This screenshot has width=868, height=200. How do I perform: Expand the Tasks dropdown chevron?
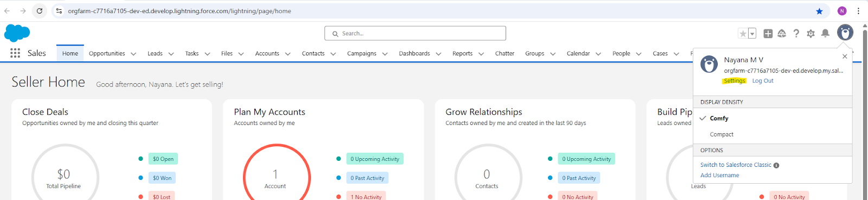pos(207,54)
